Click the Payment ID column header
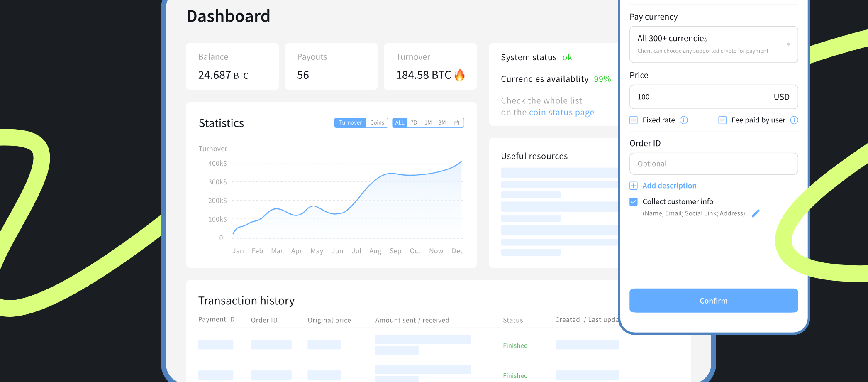The height and width of the screenshot is (382, 868). coord(216,319)
